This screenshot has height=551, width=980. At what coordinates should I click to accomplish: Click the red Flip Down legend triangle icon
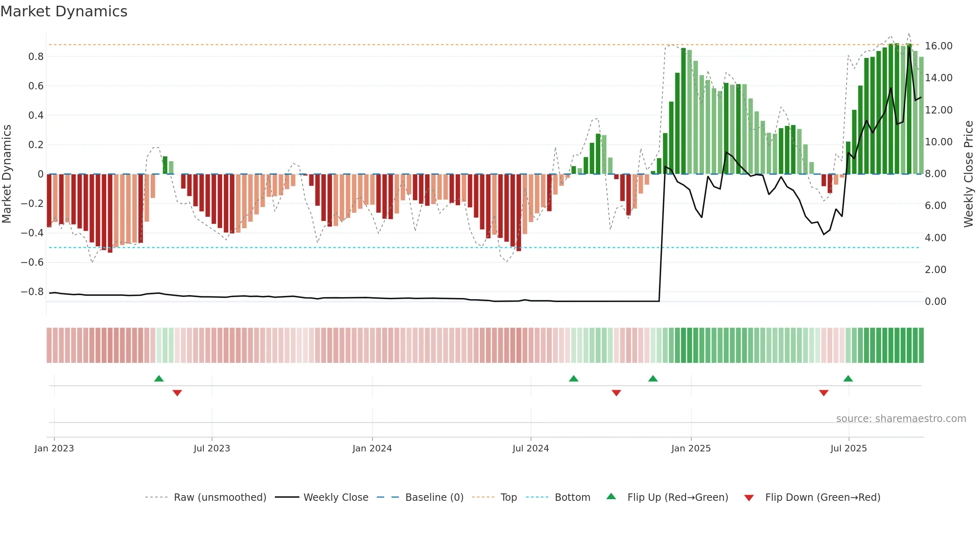749,498
